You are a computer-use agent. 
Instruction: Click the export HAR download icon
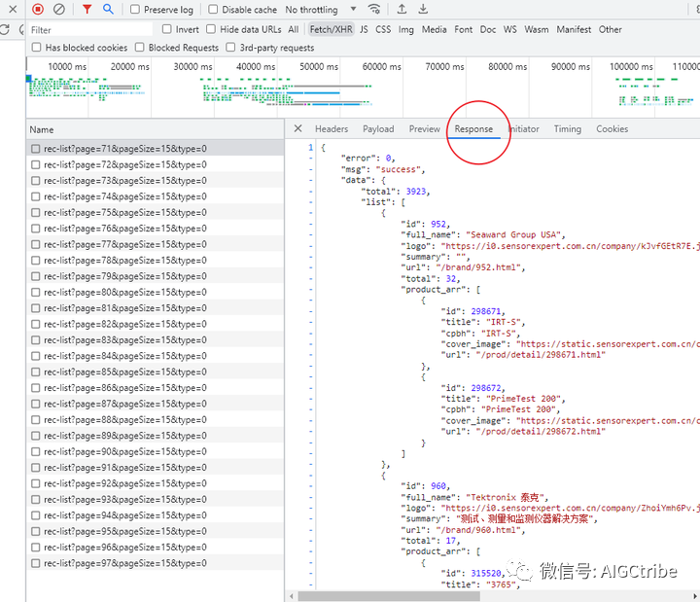pyautogui.click(x=424, y=9)
